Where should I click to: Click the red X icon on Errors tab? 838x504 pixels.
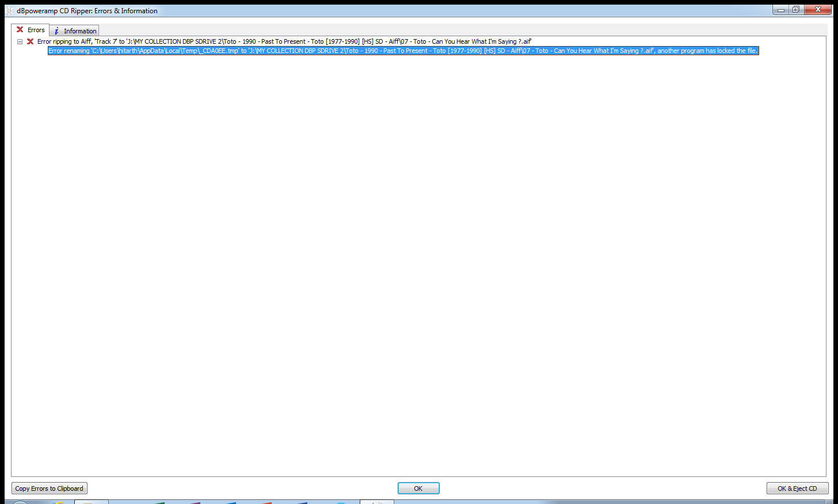(x=20, y=30)
